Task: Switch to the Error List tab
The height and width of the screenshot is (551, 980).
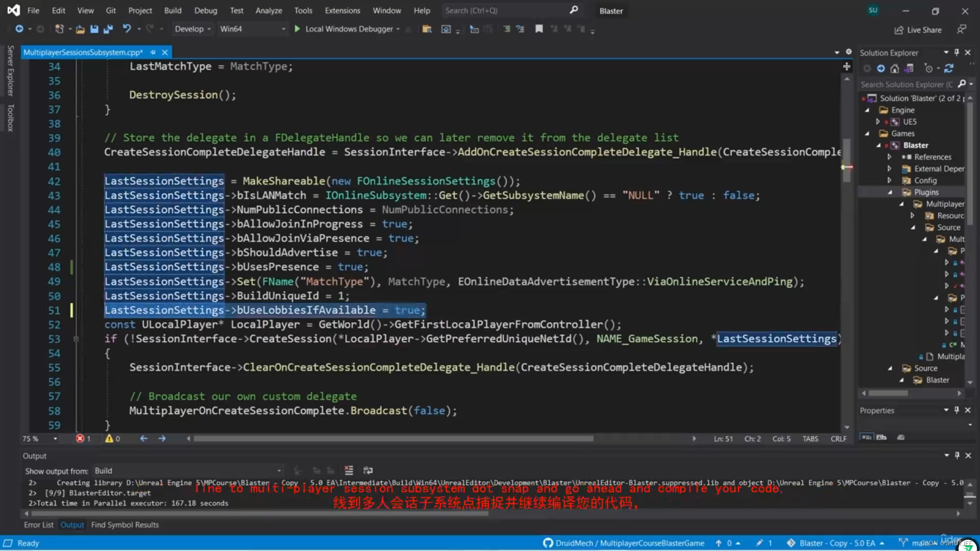Action: click(38, 524)
